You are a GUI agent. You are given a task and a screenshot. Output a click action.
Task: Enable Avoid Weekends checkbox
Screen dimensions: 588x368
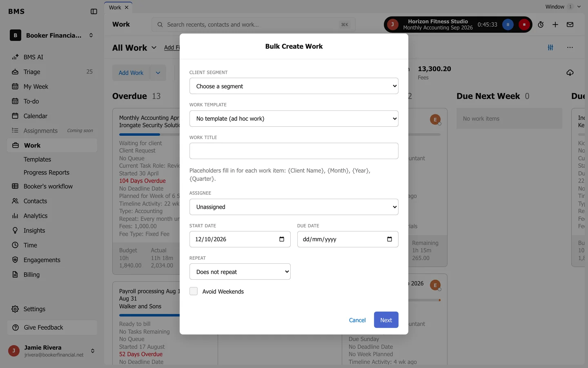coord(194,291)
